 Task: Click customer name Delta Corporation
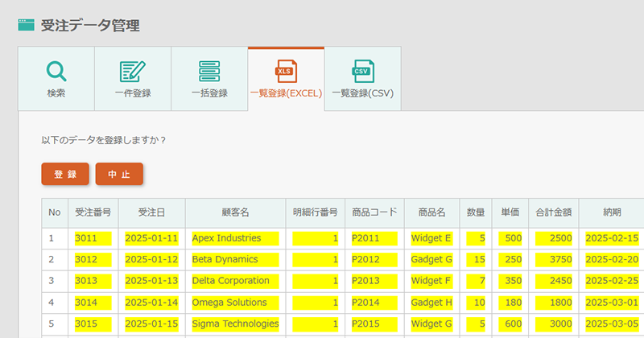click(235, 281)
